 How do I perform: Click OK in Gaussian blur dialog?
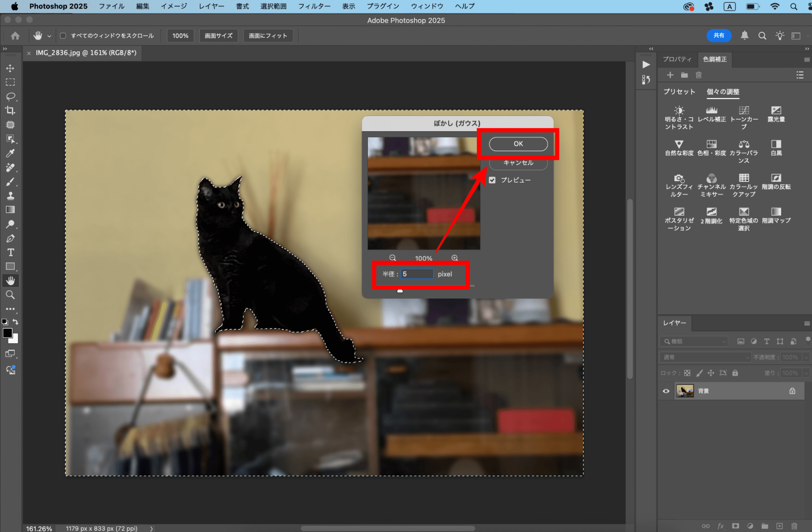click(x=518, y=144)
